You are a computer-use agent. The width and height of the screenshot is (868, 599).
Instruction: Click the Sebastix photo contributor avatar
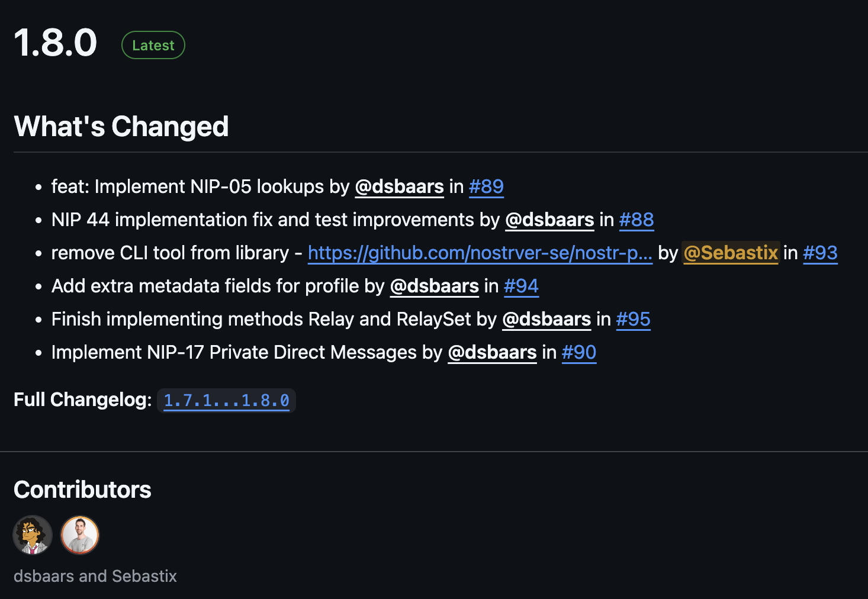pos(80,535)
